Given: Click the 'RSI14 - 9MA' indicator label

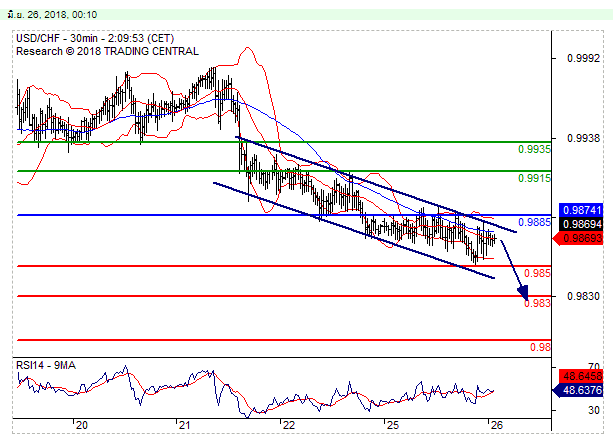Looking at the screenshot, I should click(x=46, y=365).
